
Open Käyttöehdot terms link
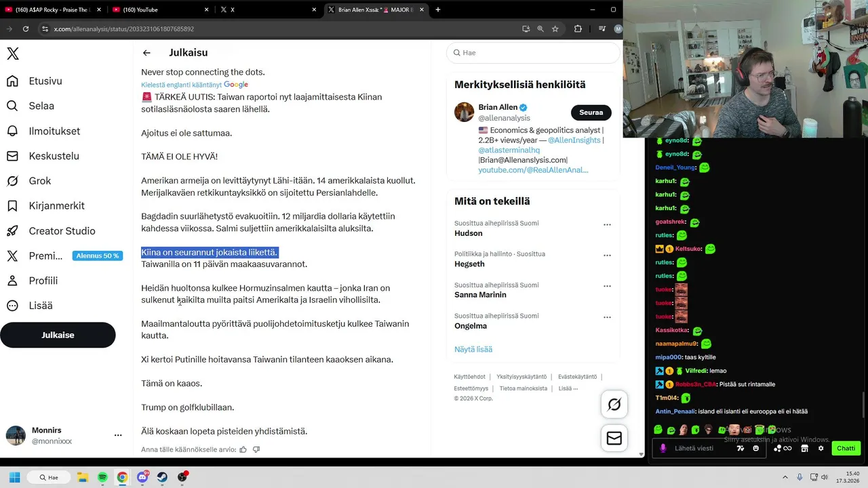click(469, 377)
